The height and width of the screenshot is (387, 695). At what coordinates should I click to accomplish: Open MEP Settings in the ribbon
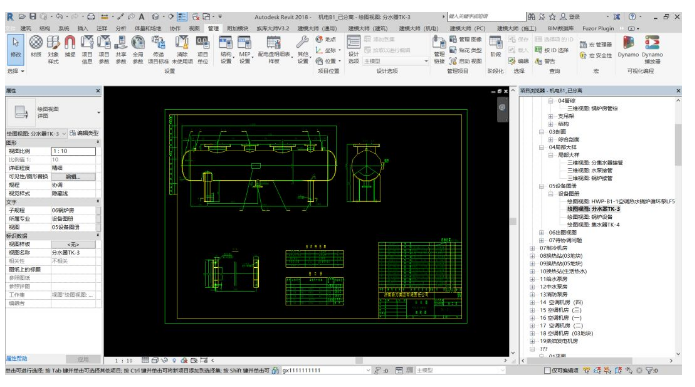tap(245, 49)
